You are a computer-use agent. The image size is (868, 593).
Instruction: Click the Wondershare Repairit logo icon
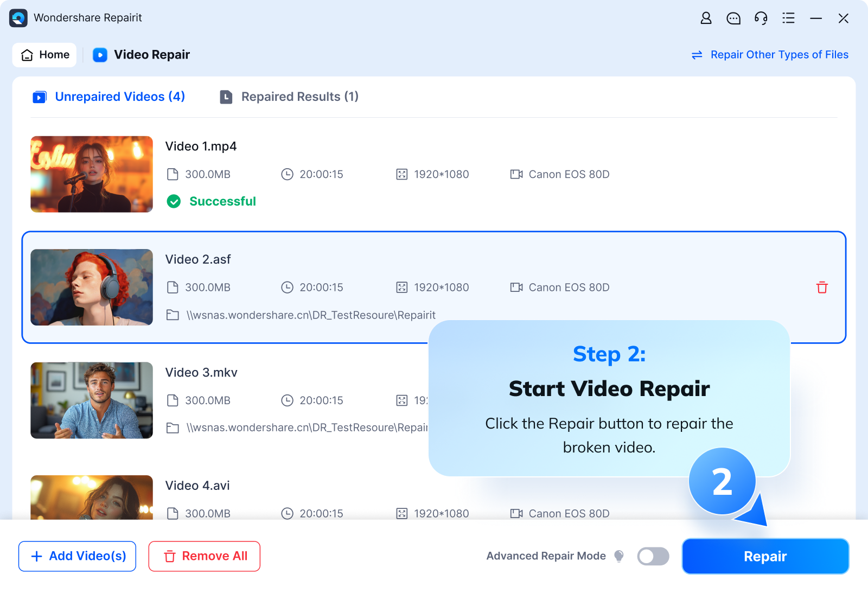18,18
